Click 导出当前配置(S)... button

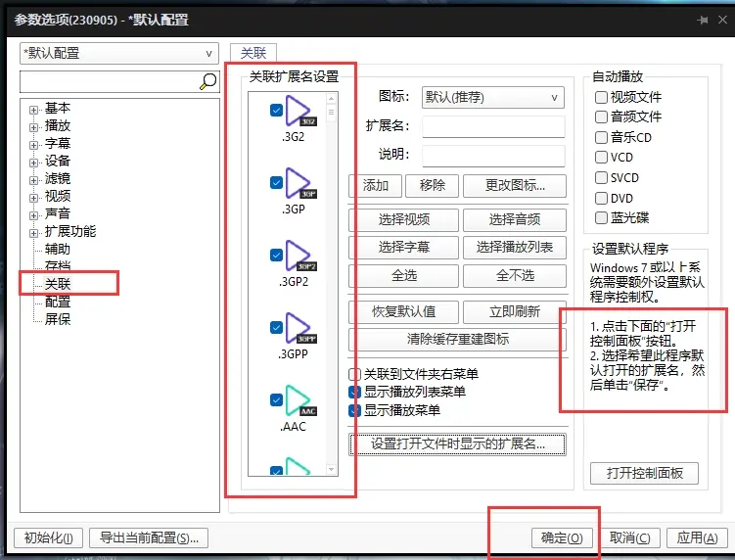[x=149, y=537]
